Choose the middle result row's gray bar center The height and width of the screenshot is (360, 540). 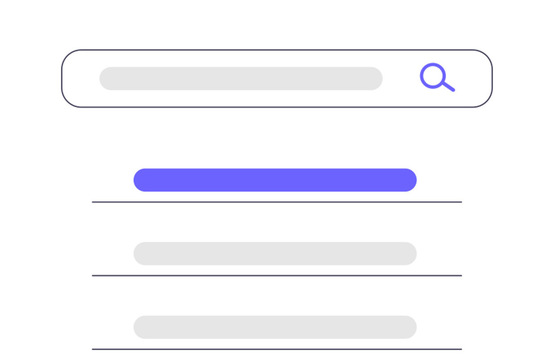click(x=275, y=254)
